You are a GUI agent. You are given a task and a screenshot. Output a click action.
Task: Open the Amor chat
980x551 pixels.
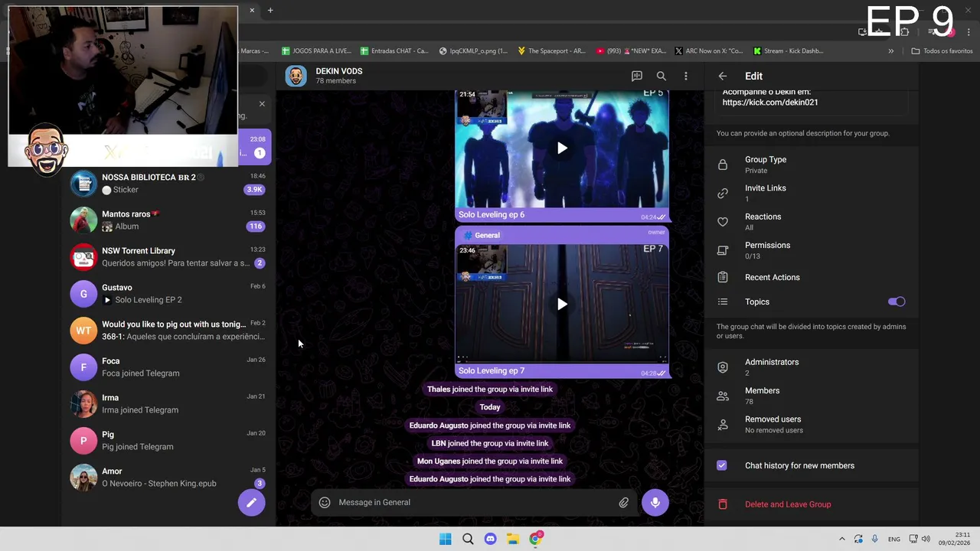pos(168,477)
